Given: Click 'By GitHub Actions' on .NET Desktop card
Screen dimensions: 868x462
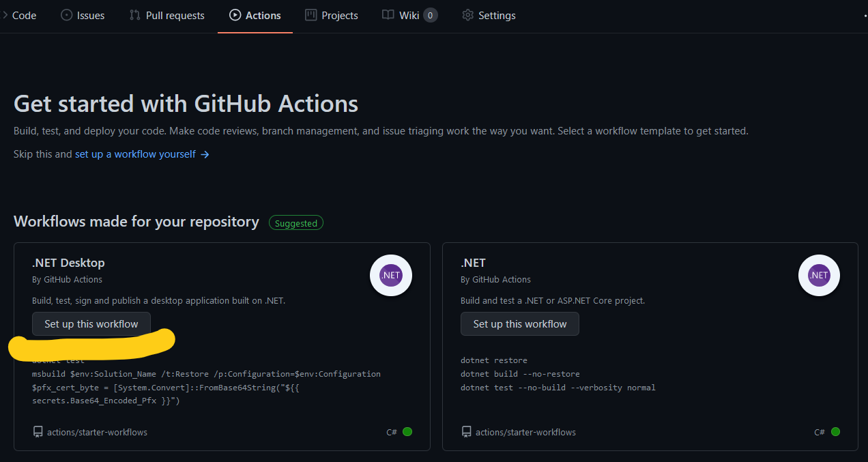Looking at the screenshot, I should click(67, 279).
